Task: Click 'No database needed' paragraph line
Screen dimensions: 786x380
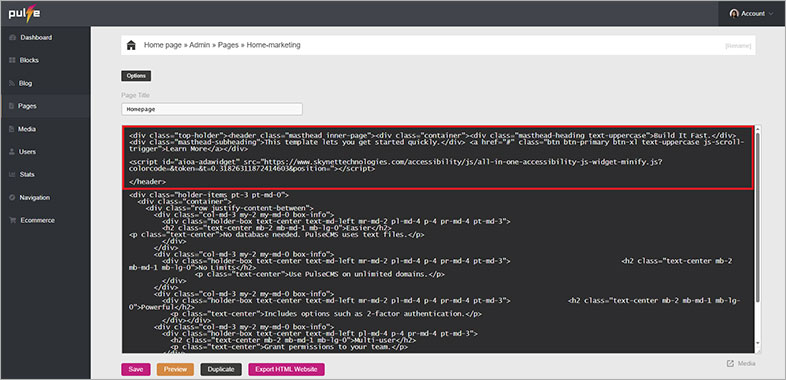Action: pyautogui.click(x=277, y=234)
